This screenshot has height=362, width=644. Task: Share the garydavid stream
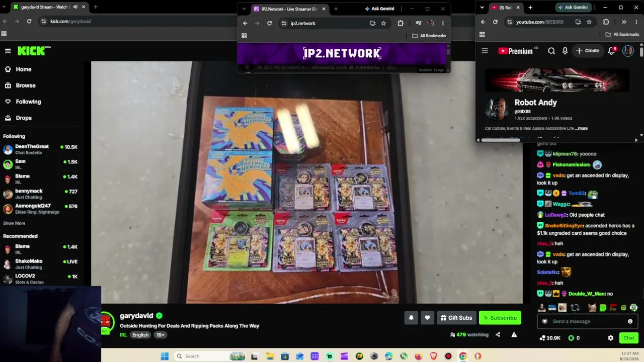pyautogui.click(x=498, y=335)
